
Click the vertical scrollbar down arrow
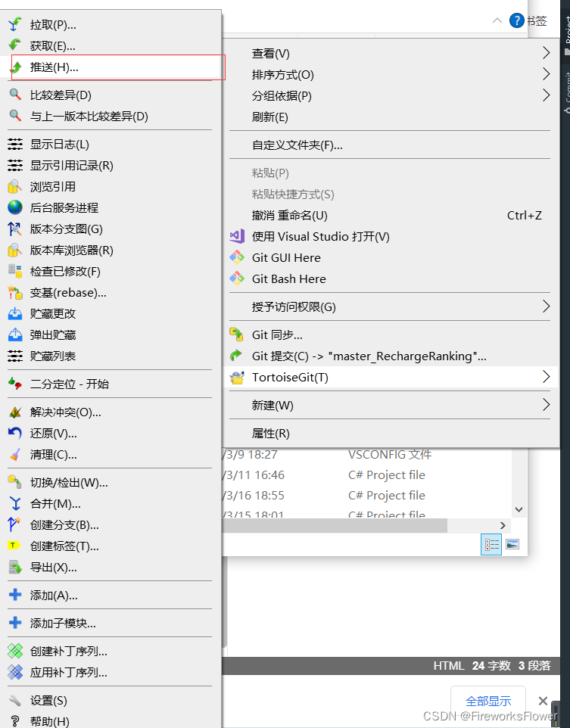(519, 509)
